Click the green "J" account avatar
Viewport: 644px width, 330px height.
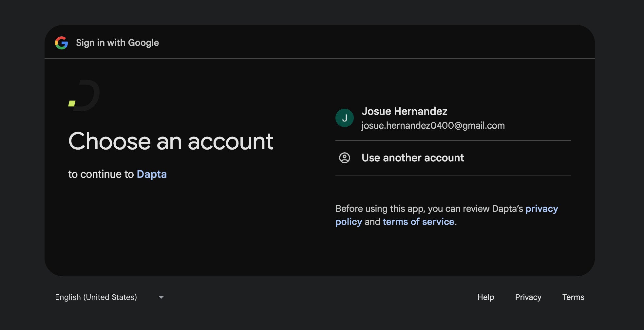[344, 118]
